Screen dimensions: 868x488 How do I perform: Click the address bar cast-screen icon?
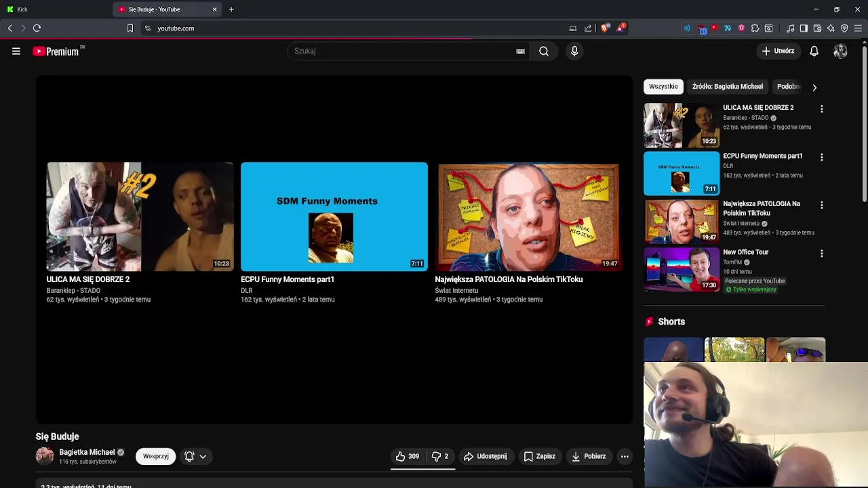pos(573,28)
